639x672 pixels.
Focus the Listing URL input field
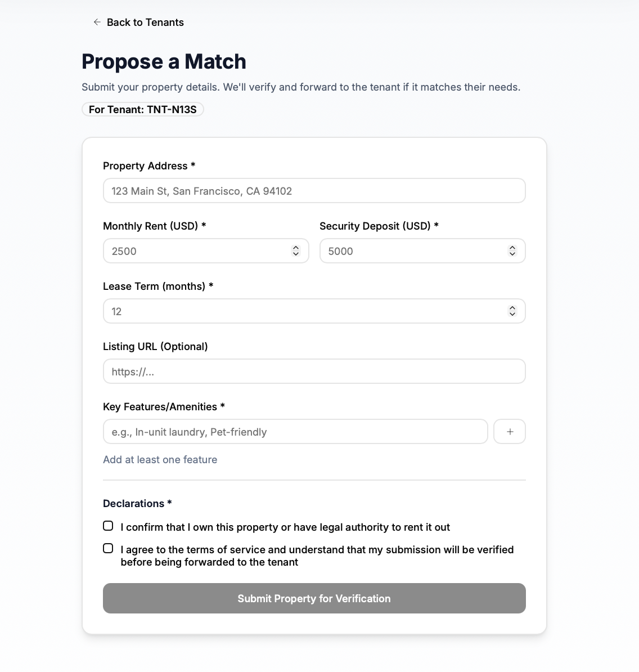(x=314, y=371)
